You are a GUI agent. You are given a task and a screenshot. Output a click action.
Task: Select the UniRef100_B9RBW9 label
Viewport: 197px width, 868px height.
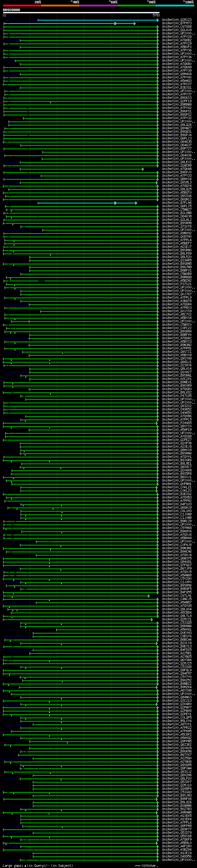tap(177, 104)
